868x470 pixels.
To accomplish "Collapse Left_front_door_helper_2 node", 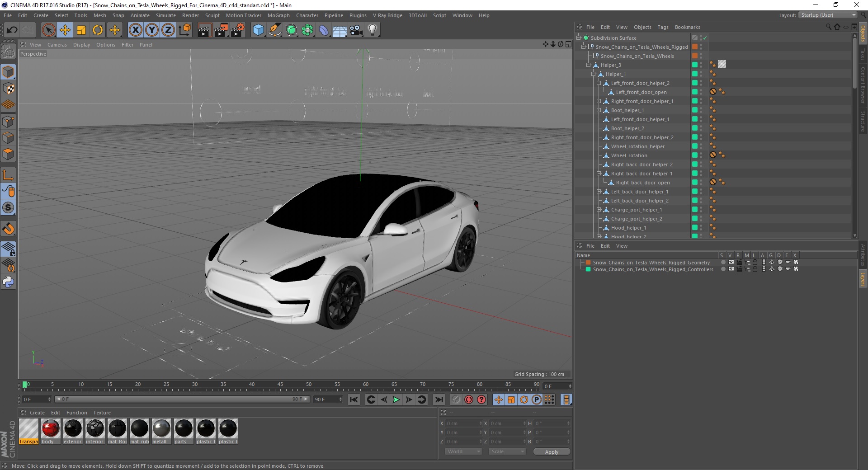I will pyautogui.click(x=599, y=83).
